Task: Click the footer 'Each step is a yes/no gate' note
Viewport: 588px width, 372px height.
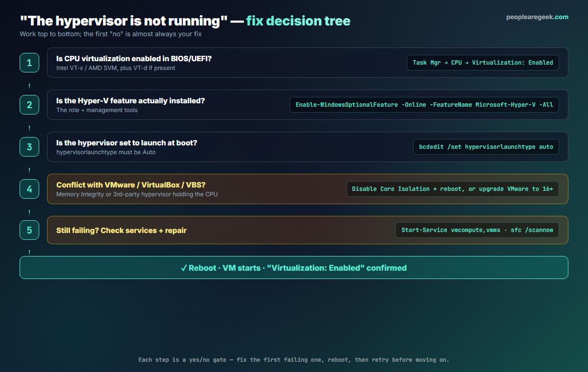Action: (294, 360)
